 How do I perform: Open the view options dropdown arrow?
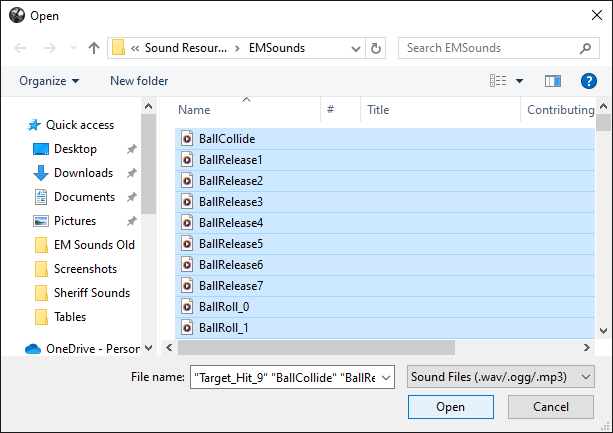519,81
